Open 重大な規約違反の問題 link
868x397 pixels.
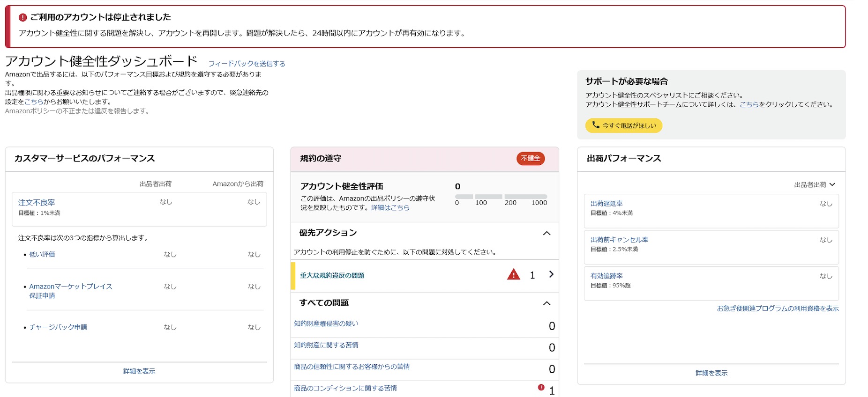pos(332,275)
